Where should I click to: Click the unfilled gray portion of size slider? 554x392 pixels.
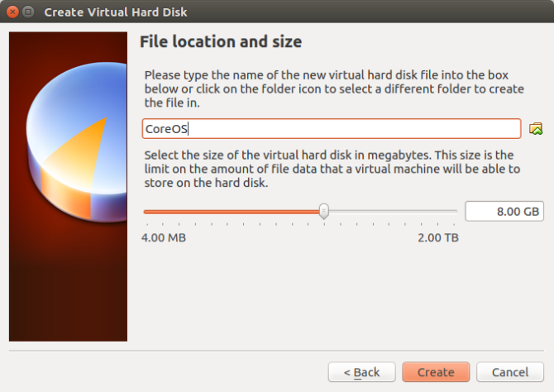(x=390, y=211)
